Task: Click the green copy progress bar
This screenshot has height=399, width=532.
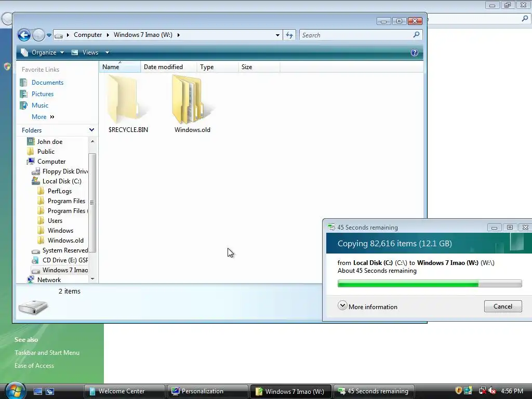Action: [x=430, y=284]
